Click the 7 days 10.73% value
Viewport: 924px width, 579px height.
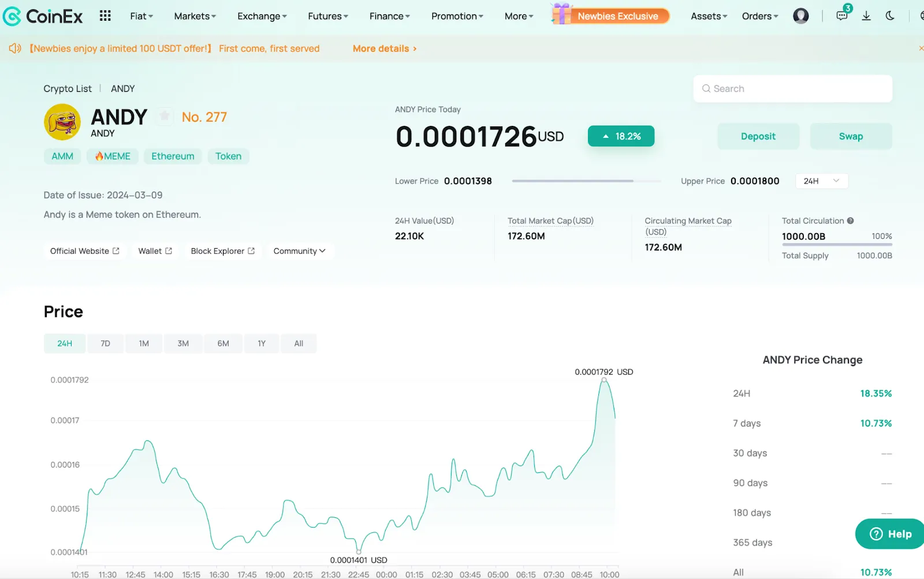876,423
